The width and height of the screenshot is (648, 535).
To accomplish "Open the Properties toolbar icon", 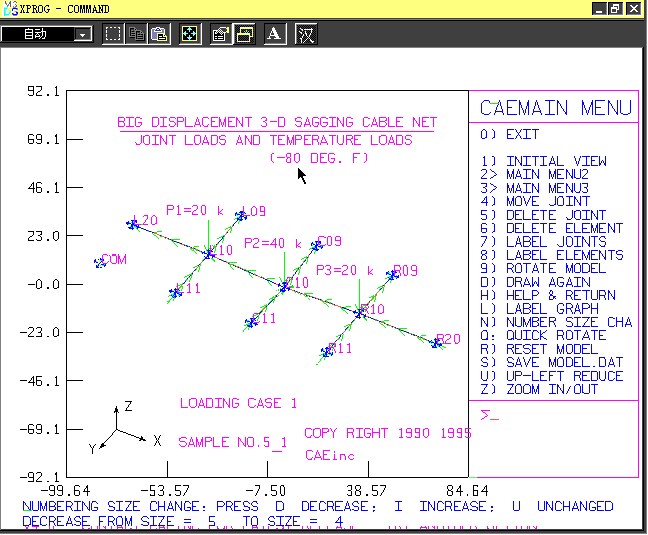I will [x=220, y=34].
